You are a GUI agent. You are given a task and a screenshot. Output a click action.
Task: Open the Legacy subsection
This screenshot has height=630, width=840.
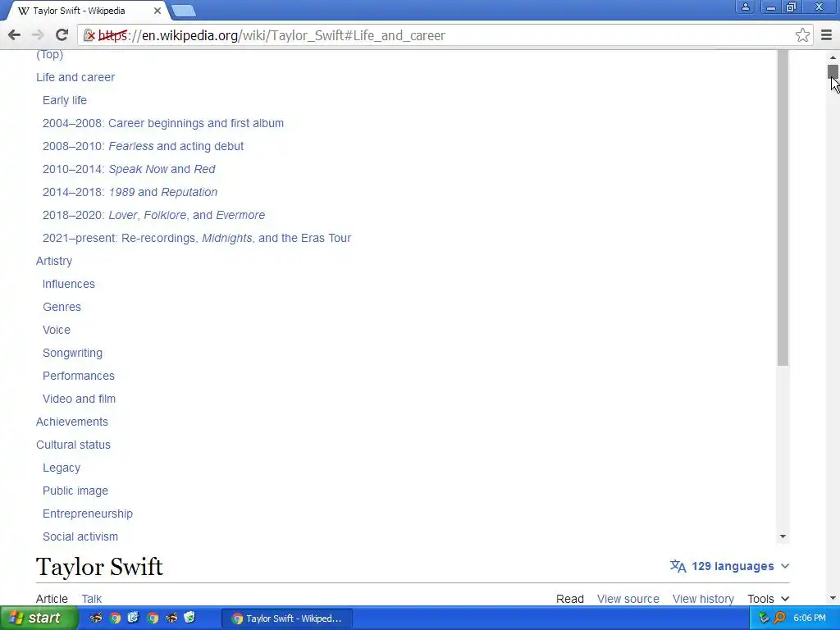(x=62, y=468)
